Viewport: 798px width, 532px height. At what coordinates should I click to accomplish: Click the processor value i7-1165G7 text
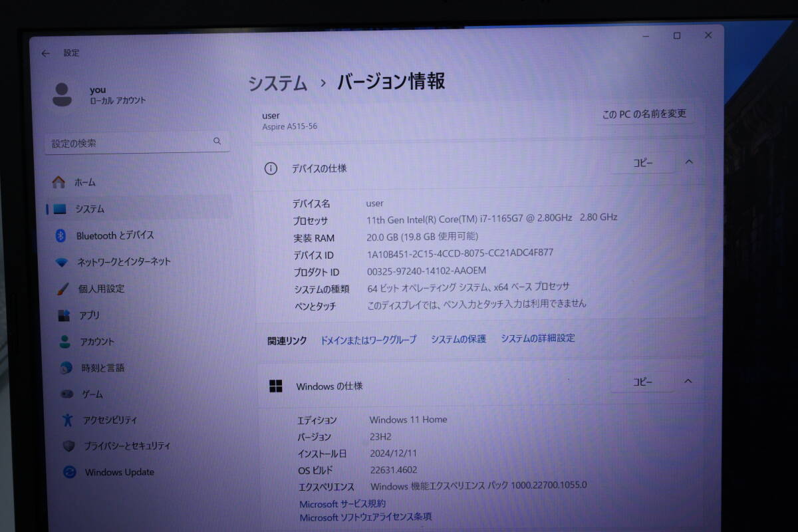pos(492,218)
